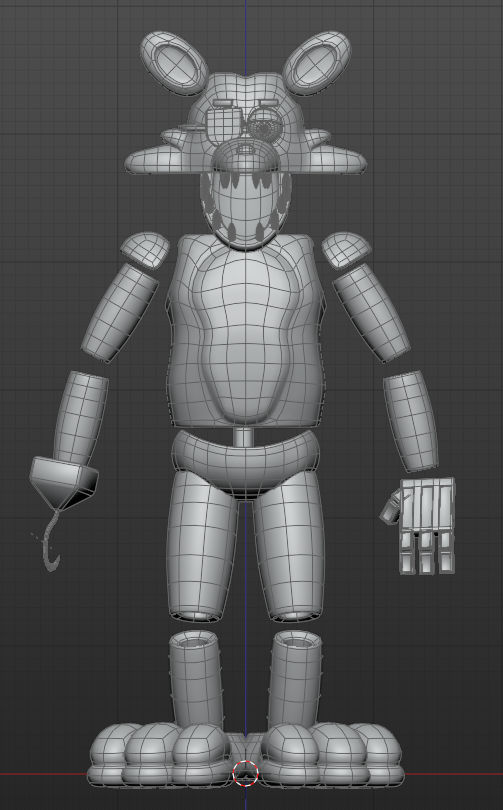This screenshot has height=810, width=503.
Task: Select the thin spine rod connecting torso and pelvis
Action: click(x=243, y=437)
